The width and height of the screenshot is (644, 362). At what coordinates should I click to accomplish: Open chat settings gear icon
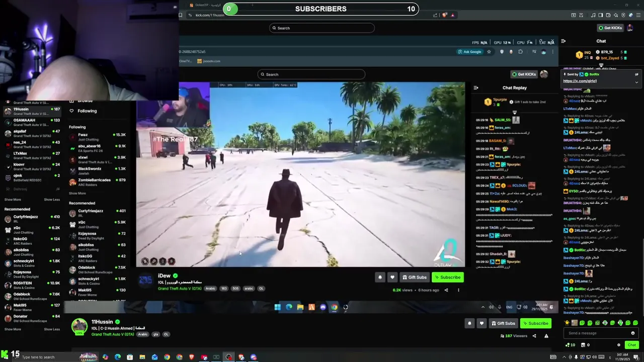(x=619, y=345)
